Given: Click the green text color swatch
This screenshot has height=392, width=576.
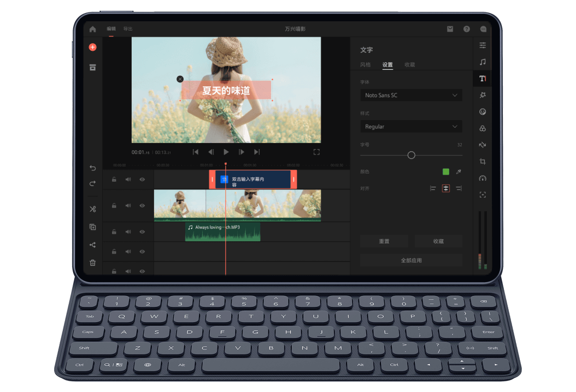Looking at the screenshot, I should click(446, 171).
